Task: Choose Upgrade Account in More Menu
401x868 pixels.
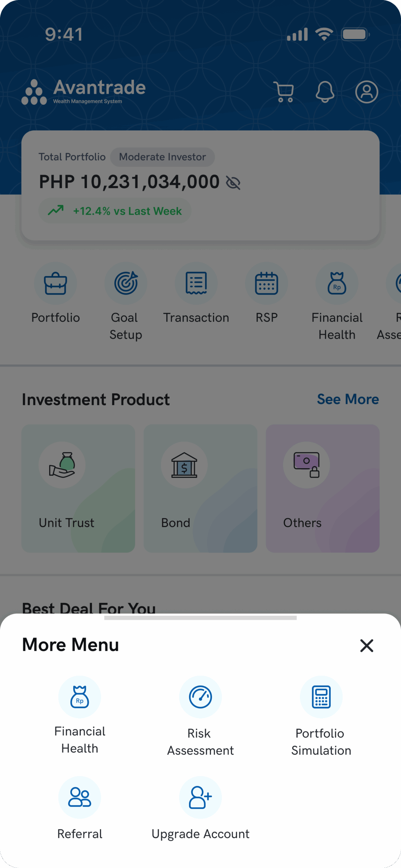Action: click(200, 797)
